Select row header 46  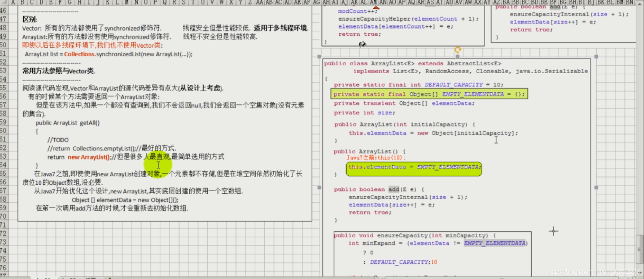point(3,11)
